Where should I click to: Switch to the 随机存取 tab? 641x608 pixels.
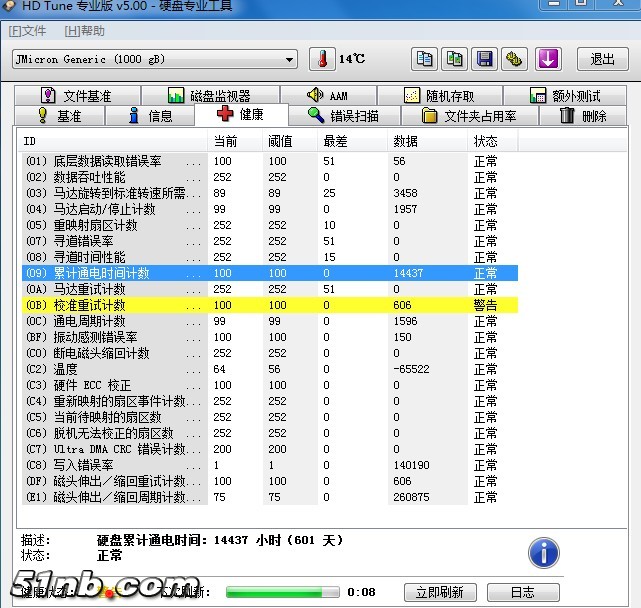tap(440, 96)
